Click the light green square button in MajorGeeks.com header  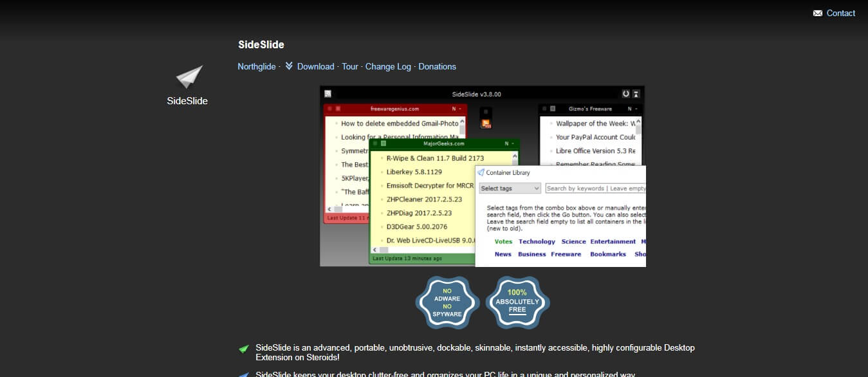pos(383,143)
